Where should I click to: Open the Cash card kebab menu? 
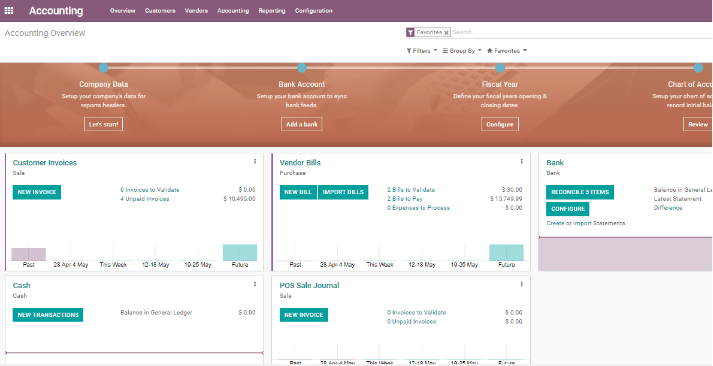pos(255,284)
